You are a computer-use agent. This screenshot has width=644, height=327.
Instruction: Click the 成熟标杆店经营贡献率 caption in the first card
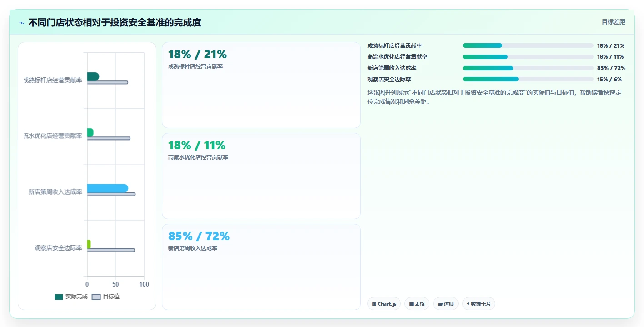(x=195, y=66)
